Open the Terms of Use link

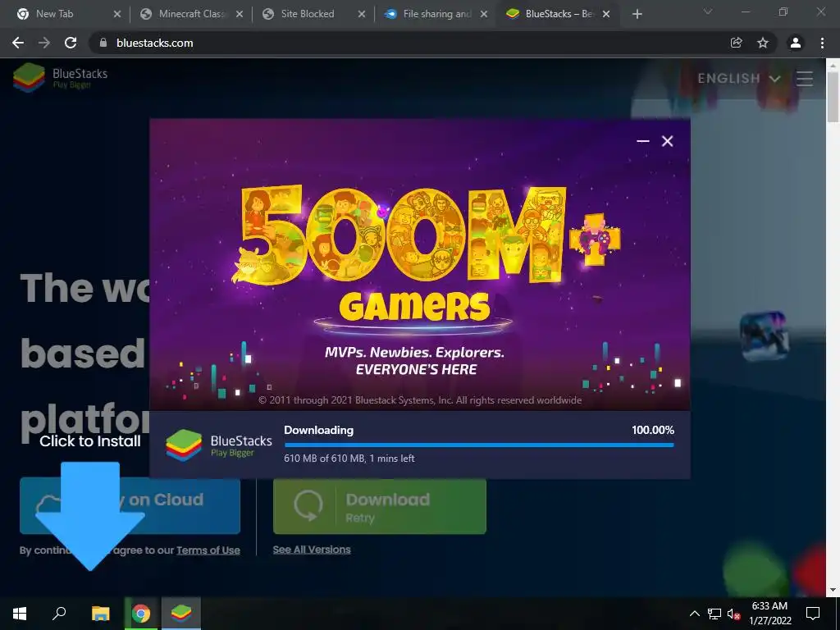208,550
